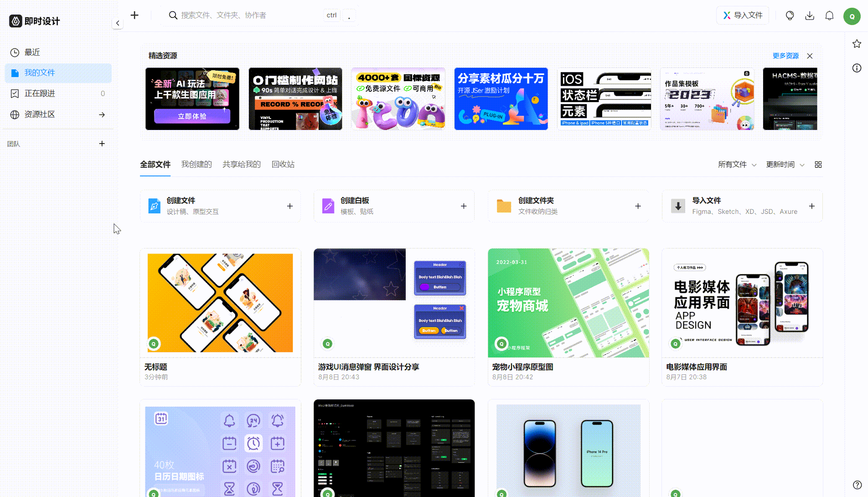Click the search magnifier icon
Image resolution: width=868 pixels, height=497 pixels.
coord(173,15)
